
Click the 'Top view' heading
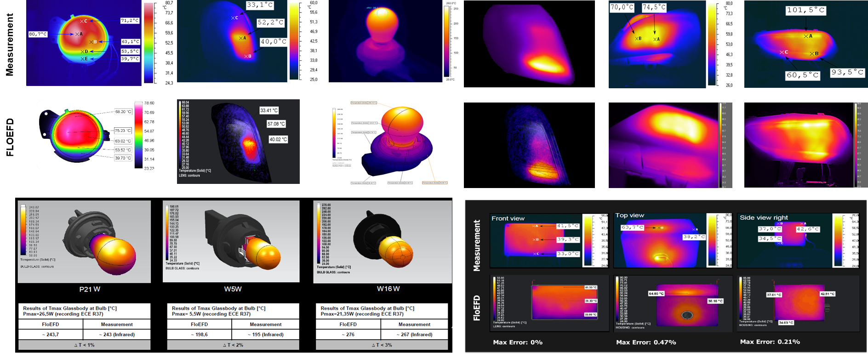click(629, 215)
